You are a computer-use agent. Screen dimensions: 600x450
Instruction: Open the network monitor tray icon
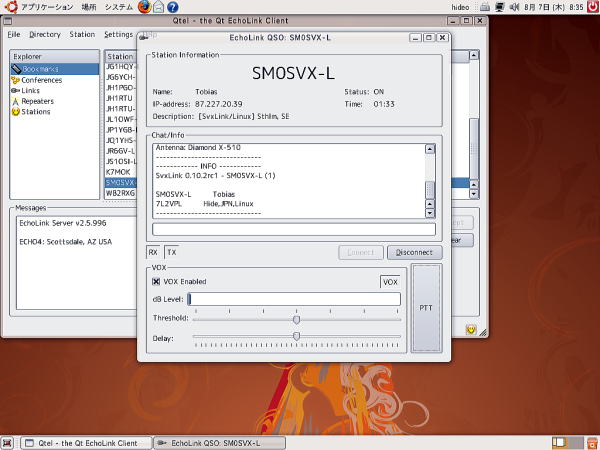pos(499,7)
